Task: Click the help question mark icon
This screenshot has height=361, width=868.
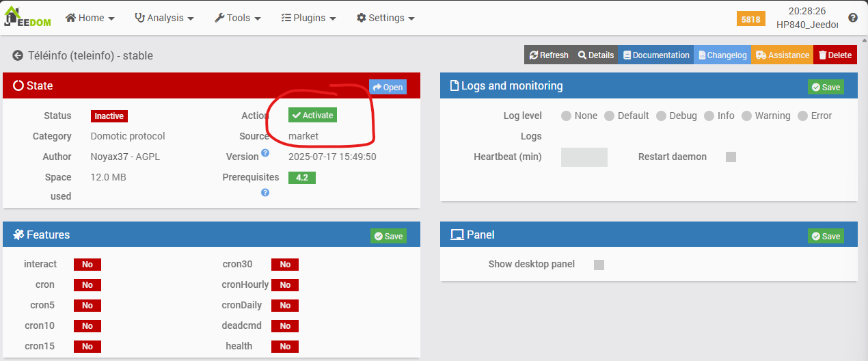Action: [852, 18]
